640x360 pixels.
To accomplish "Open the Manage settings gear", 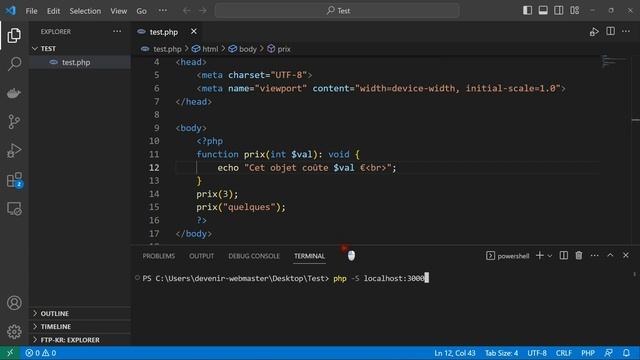I will click(14, 331).
